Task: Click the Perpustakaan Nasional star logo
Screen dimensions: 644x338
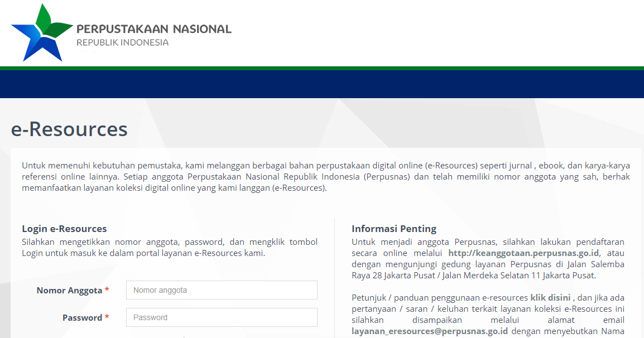Action: click(42, 33)
